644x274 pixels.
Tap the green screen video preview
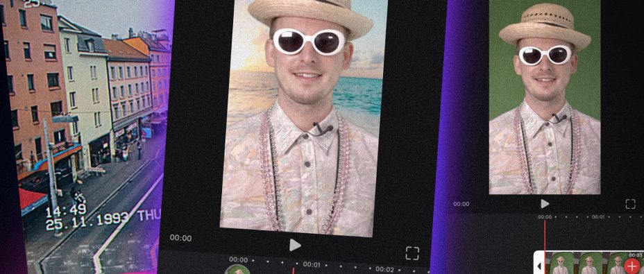point(545,96)
